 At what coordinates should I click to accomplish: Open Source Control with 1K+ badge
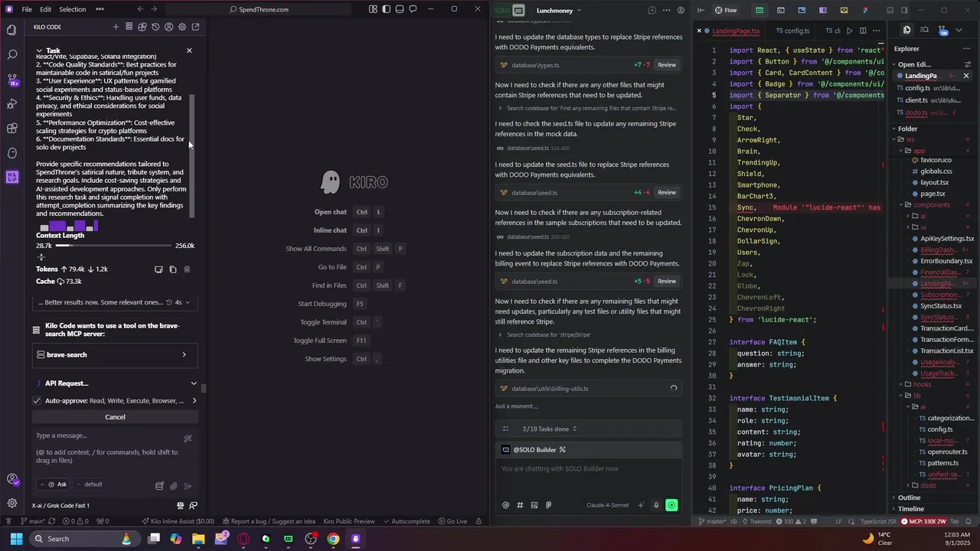[x=11, y=79]
